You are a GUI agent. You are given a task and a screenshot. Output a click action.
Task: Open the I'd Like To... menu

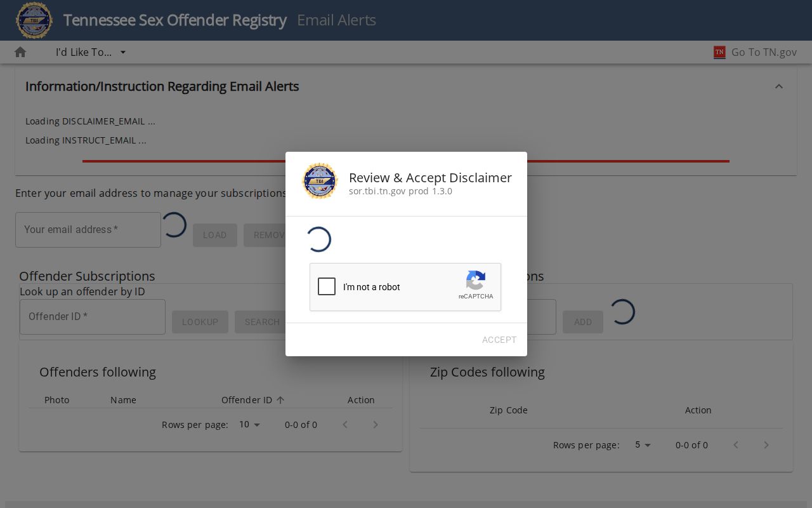(91, 52)
